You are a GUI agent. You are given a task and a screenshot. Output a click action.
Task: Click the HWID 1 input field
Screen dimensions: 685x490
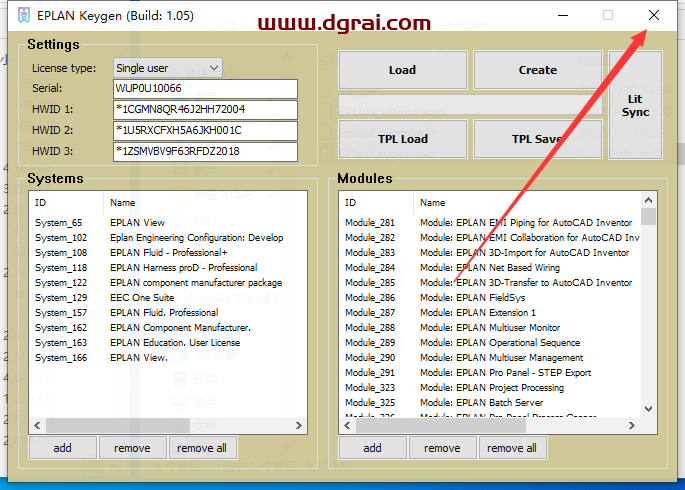(x=205, y=110)
